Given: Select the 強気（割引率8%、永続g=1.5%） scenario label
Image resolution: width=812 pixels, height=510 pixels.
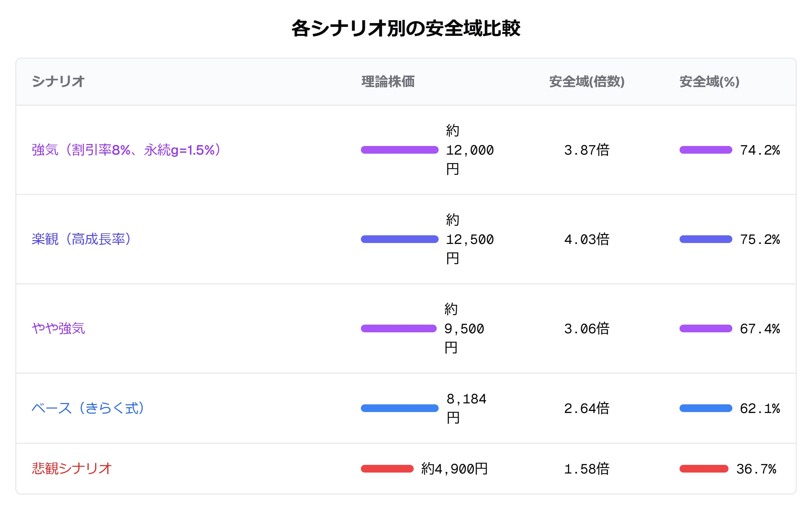Looking at the screenshot, I should coord(126,150).
